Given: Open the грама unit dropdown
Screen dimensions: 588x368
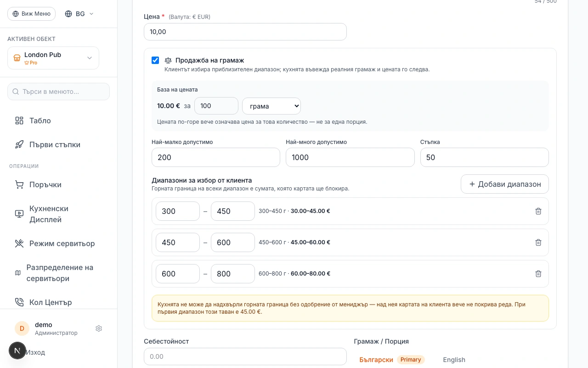Looking at the screenshot, I should point(271,106).
